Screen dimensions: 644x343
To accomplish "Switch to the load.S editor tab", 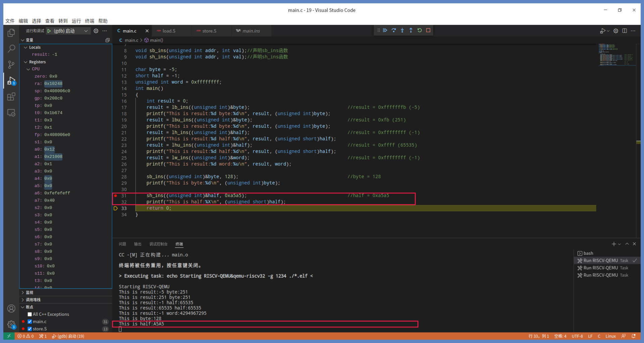I will [169, 31].
